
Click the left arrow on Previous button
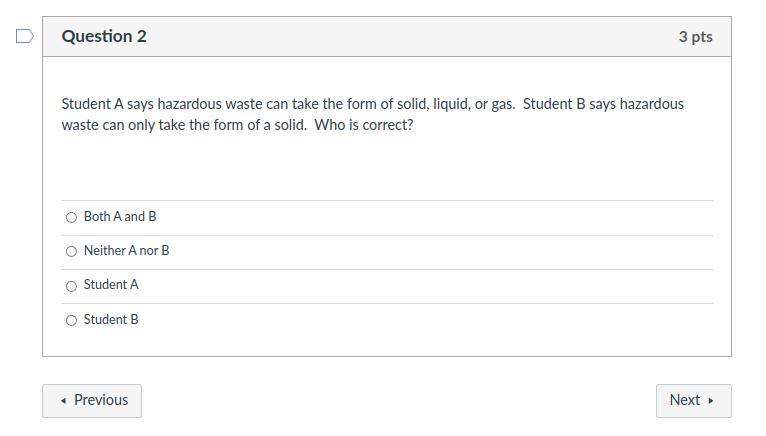tap(64, 401)
